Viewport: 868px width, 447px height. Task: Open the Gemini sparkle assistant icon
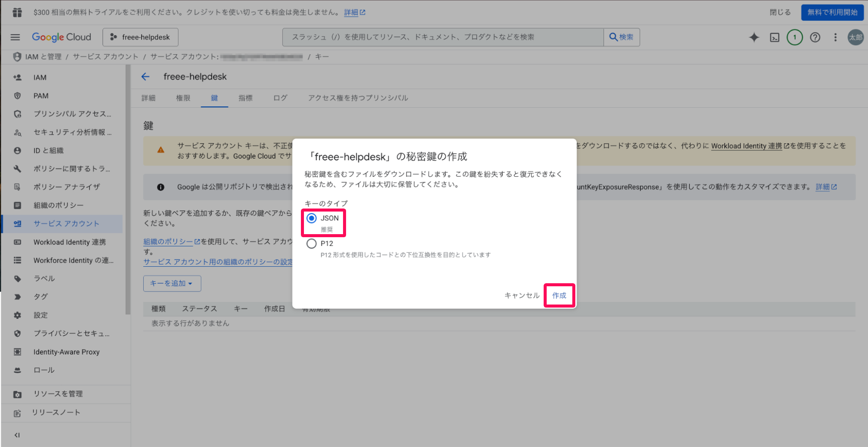(754, 37)
